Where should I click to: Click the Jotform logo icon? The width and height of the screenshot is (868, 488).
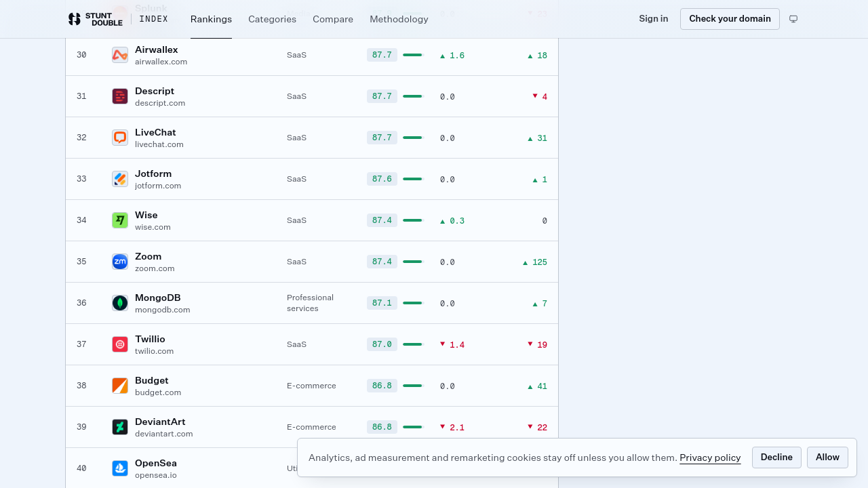[120, 179]
